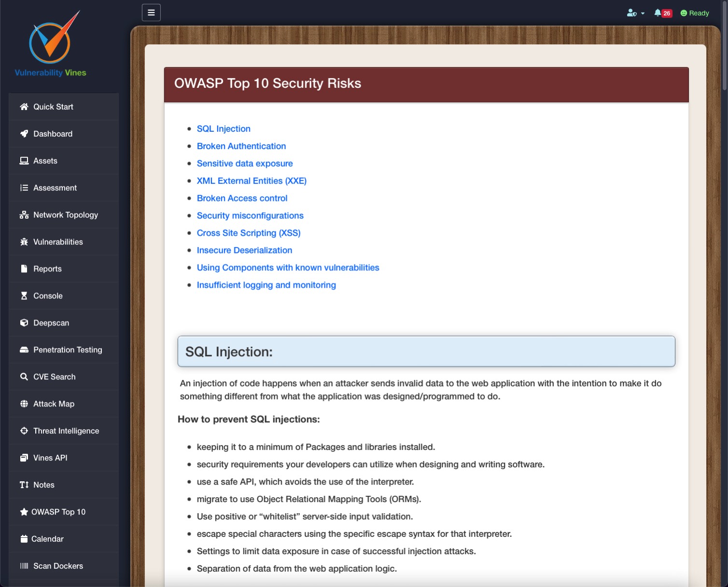Click the Ready status indicator
The height and width of the screenshot is (587, 728).
pyautogui.click(x=695, y=13)
